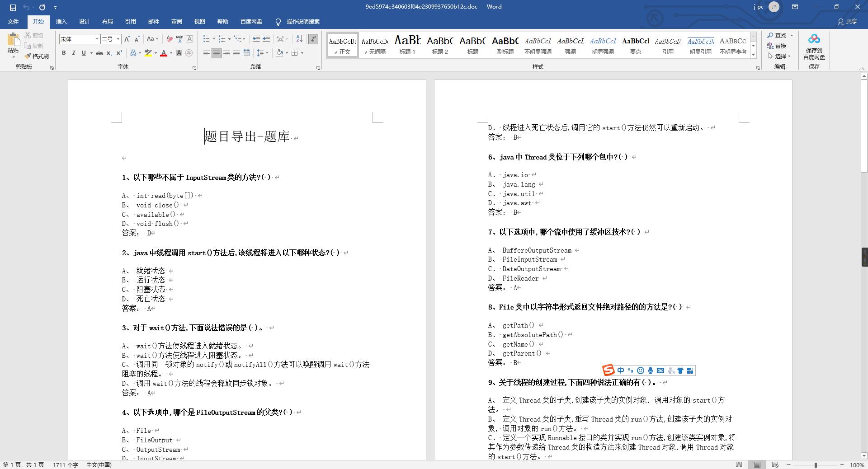868x469 pixels.
Task: Click the increase indent icon
Action: pyautogui.click(x=266, y=39)
